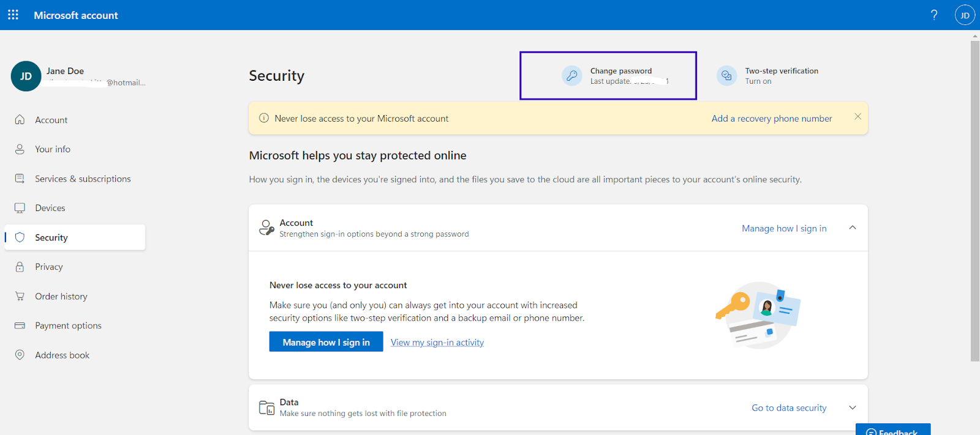Click the large JD profile picture in sidebar
The height and width of the screenshot is (435, 980).
click(x=26, y=76)
